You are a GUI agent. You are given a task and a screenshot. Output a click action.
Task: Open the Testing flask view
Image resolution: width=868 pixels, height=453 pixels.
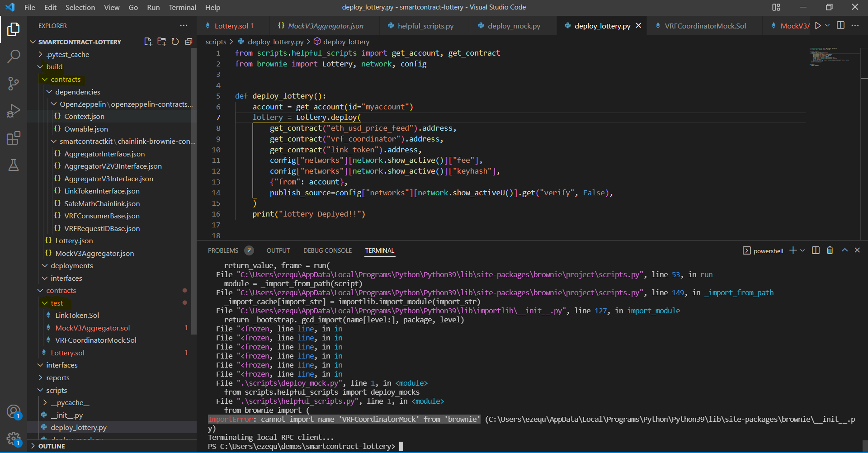14,165
